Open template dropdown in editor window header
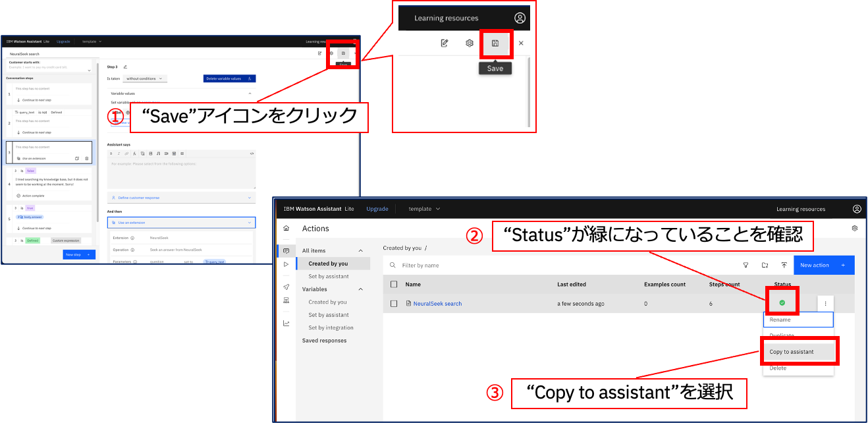This screenshot has height=423, width=868. tap(92, 41)
